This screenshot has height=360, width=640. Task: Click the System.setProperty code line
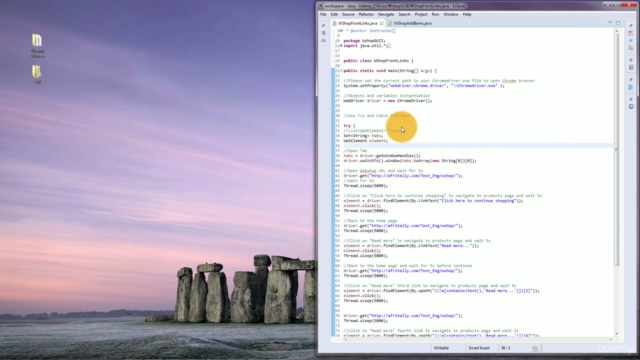[x=424, y=86]
